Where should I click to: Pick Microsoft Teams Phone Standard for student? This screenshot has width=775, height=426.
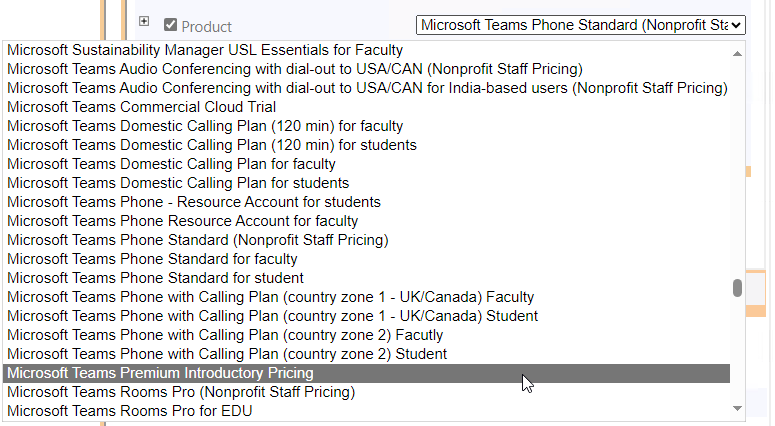[366, 278]
